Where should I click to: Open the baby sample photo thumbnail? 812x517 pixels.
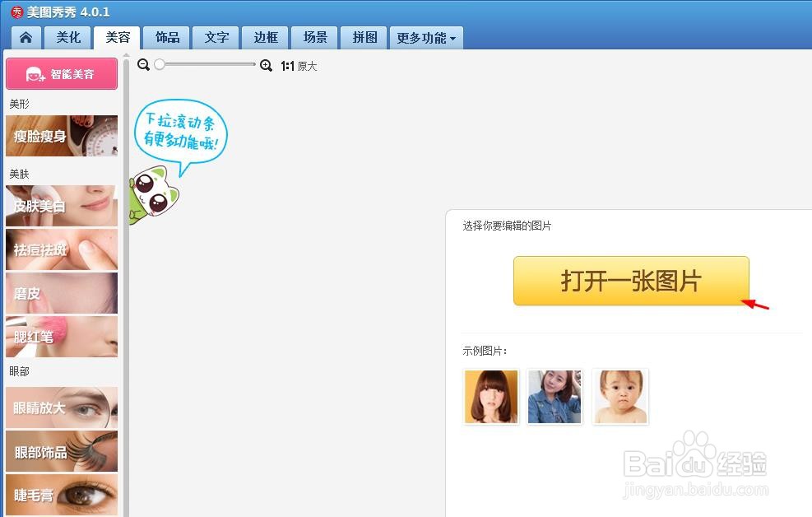pyautogui.click(x=619, y=396)
